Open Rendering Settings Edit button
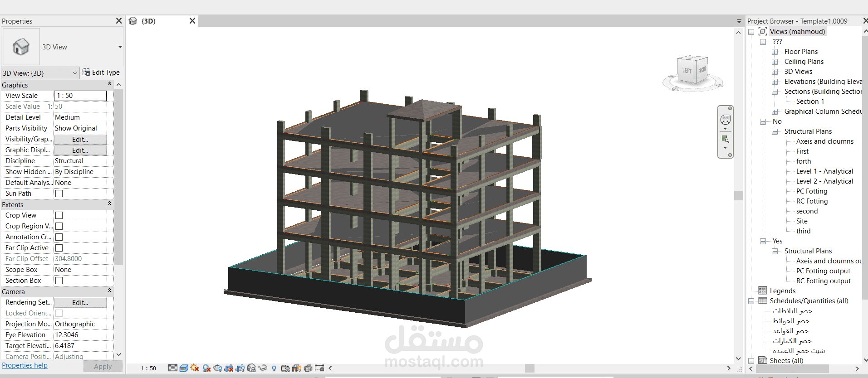This screenshot has width=868, height=378. [80, 302]
